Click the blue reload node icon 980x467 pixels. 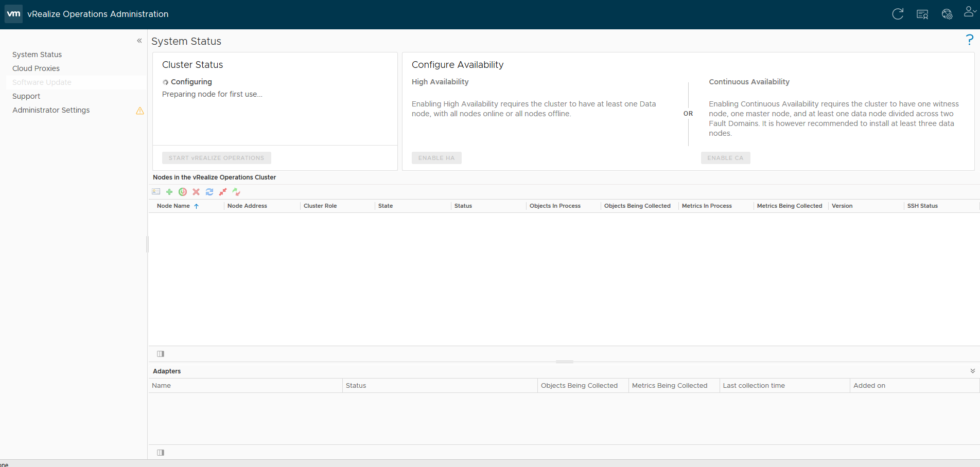209,192
